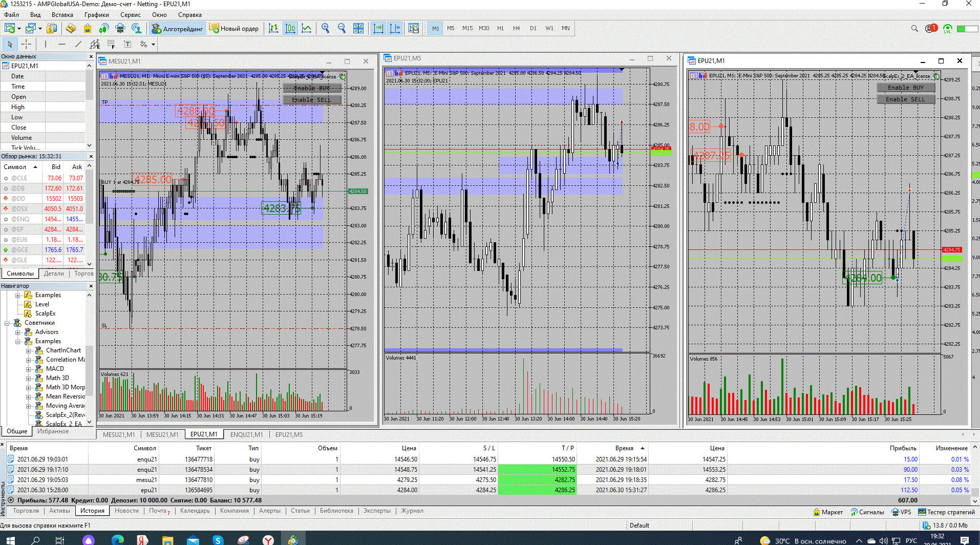Open Windows Start menu on taskbar
The width and height of the screenshot is (980, 545).
(10, 540)
